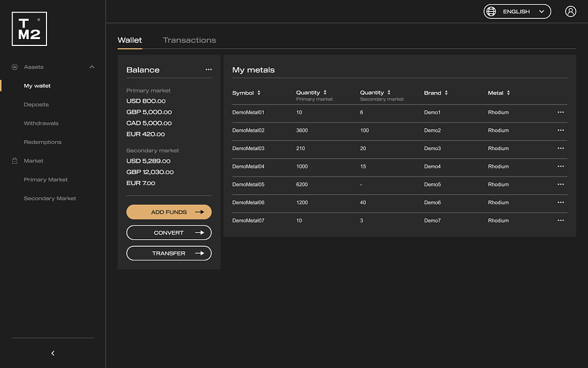This screenshot has height=368, width=588.
Task: Click quantity 6200 in DemoMetal05 row
Action: pyautogui.click(x=302, y=185)
